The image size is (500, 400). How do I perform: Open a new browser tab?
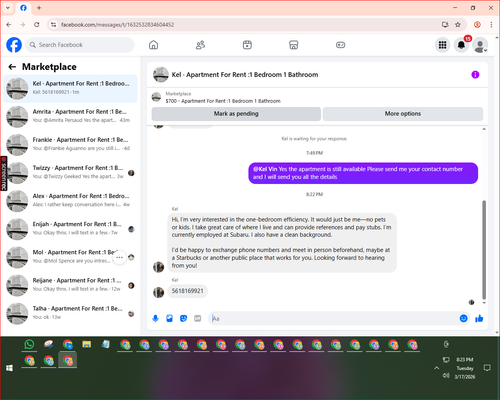(39, 8)
